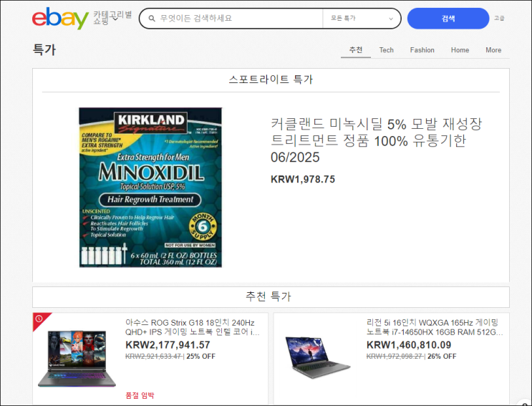Switch to the Tech tab
This screenshot has height=406, width=532.
point(386,50)
